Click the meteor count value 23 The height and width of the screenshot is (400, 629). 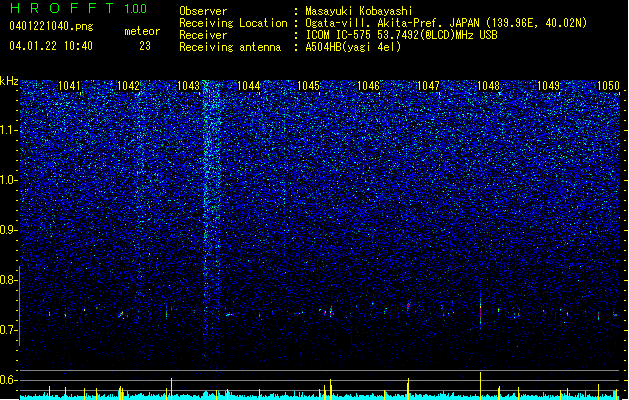pos(145,46)
